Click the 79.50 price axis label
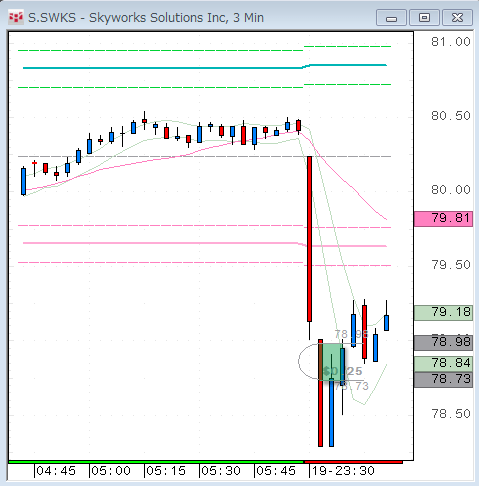479x486 pixels. pos(451,265)
